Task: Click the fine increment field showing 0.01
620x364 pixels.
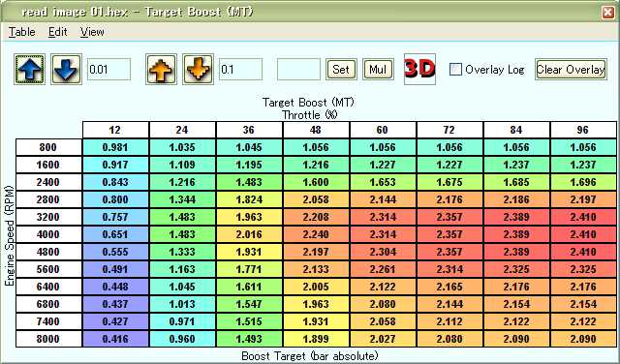Action: tap(108, 70)
